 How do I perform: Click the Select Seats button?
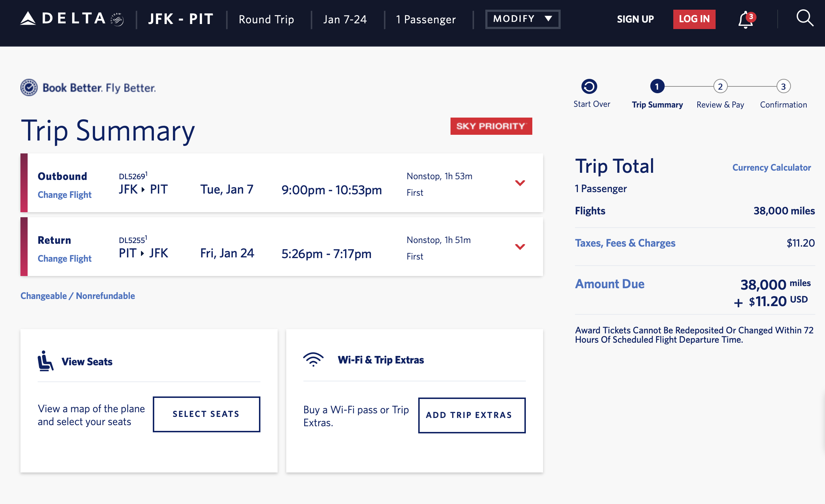tap(206, 414)
